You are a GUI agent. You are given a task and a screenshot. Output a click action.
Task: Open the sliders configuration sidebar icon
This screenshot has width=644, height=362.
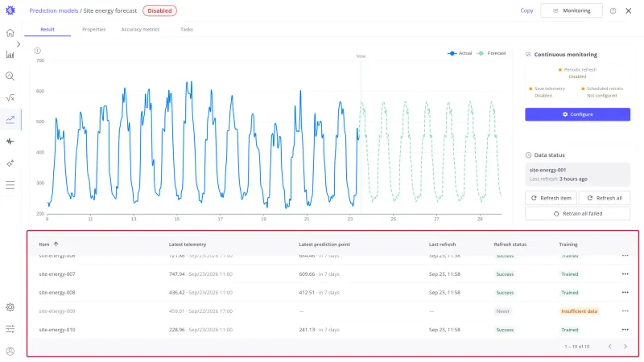(x=10, y=329)
